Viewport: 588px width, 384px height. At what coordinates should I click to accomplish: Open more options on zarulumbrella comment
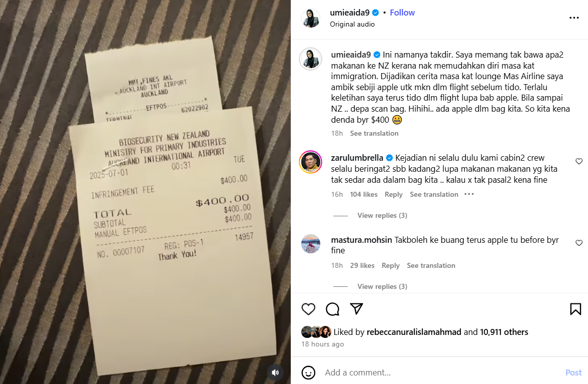coord(469,194)
